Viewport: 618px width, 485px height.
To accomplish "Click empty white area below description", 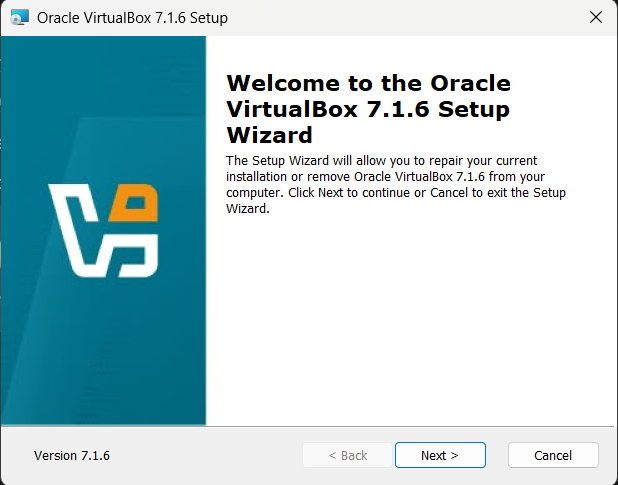I will click(410, 320).
